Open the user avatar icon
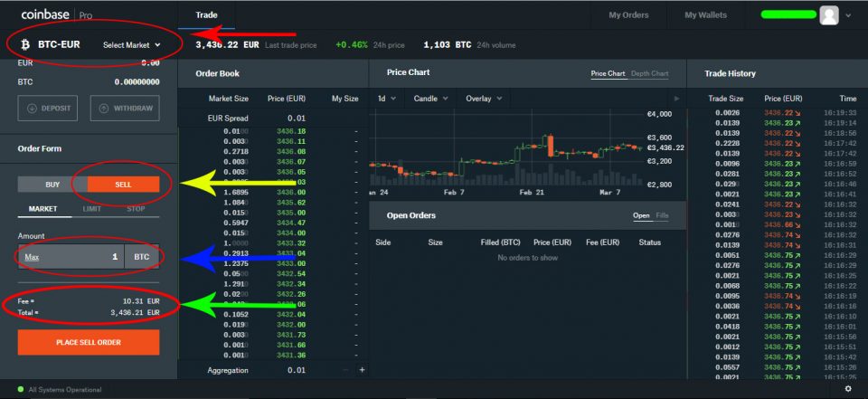Viewport: 868px width, 399px height. tap(829, 15)
